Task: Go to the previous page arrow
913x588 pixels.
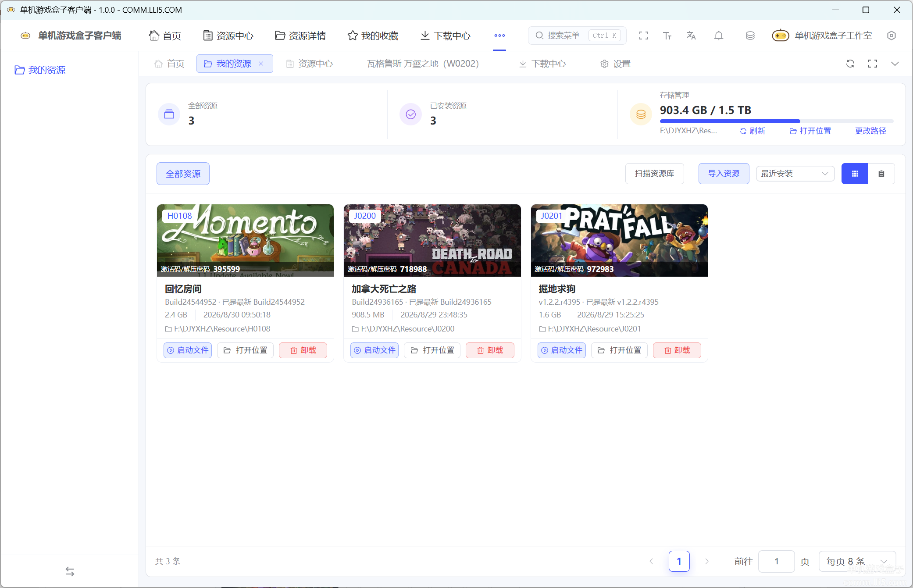Action: [x=651, y=561]
